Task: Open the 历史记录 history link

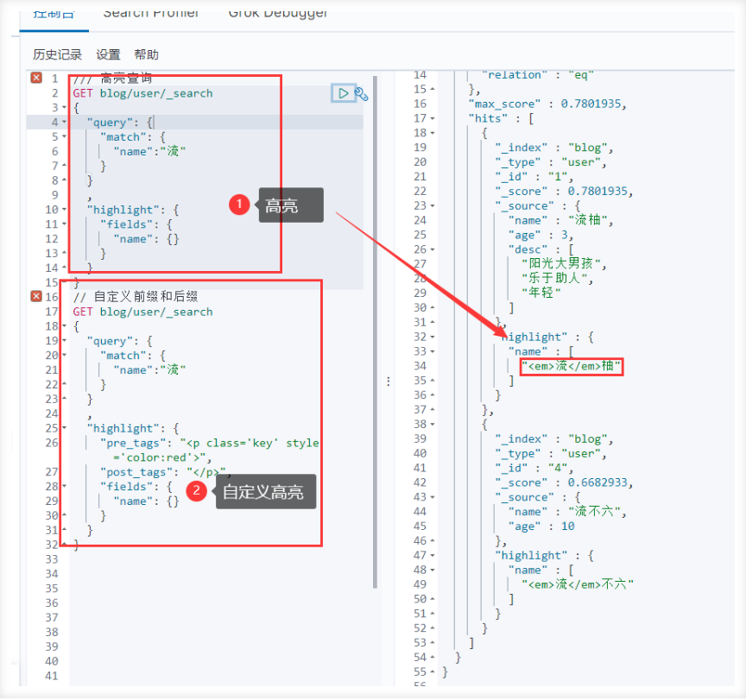Action: pyautogui.click(x=57, y=54)
